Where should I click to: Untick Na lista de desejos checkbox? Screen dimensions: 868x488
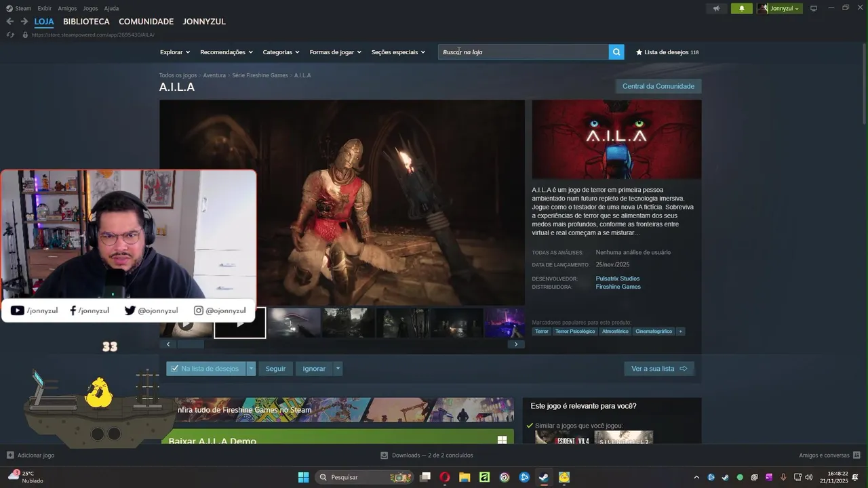175,369
